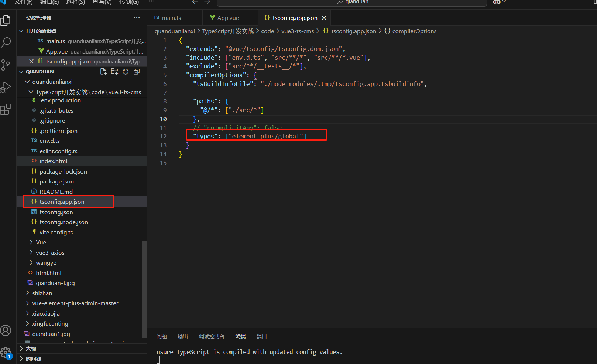Go back with the navigation arrow
The image size is (597, 364).
pyautogui.click(x=195, y=2)
